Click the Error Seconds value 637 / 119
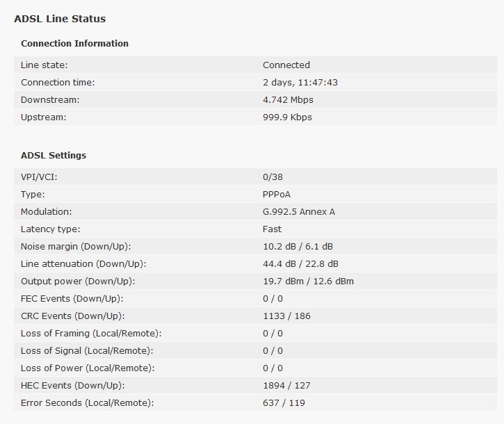This screenshot has height=424, width=504. click(x=284, y=402)
